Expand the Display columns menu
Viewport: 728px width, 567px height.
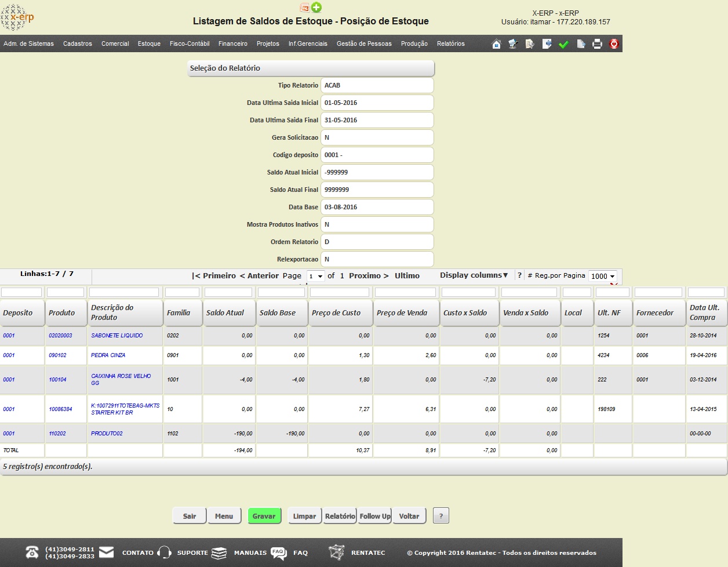click(474, 275)
